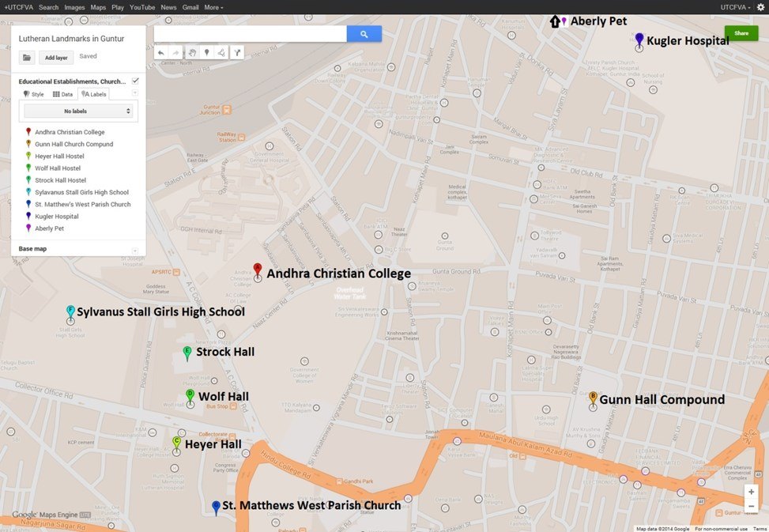Select the draw line tool
This screenshot has height=532, width=769.
[221, 52]
